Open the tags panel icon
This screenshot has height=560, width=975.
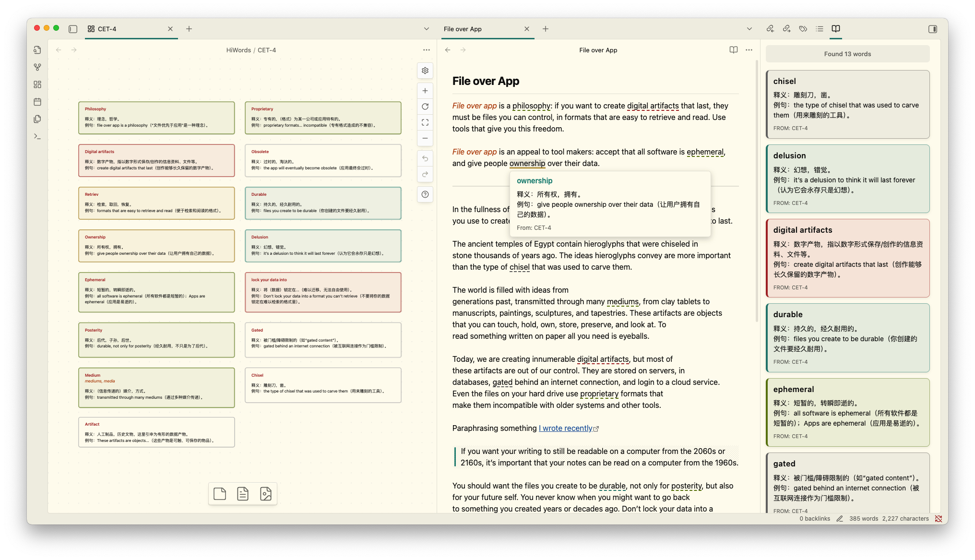coord(803,29)
